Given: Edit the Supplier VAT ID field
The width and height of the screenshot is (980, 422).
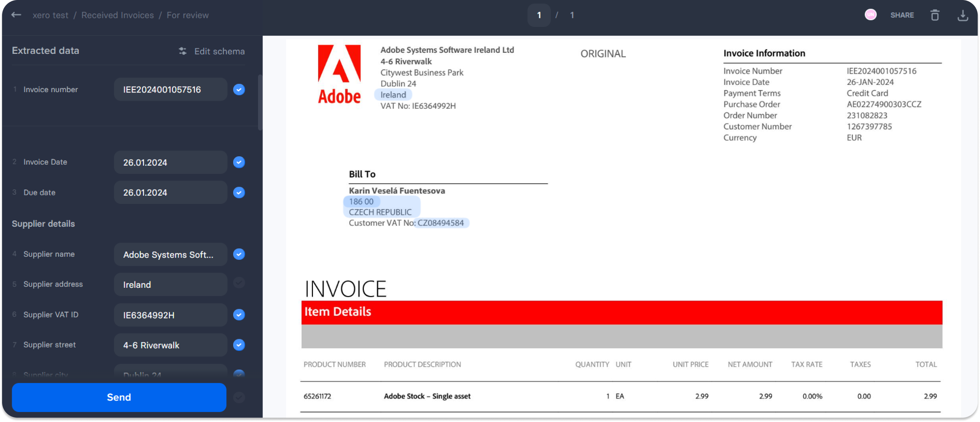Looking at the screenshot, I should point(170,315).
